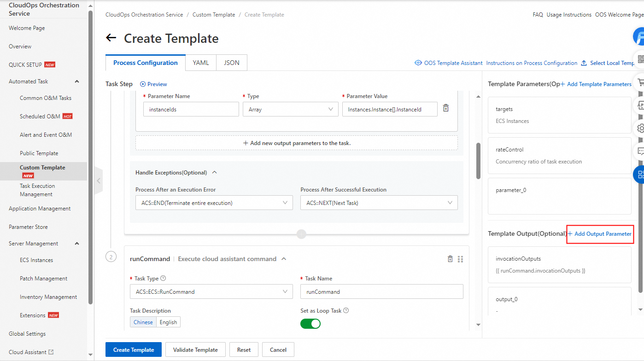The height and width of the screenshot is (361, 644).
Task: Click the Task Type help icon
Action: click(x=163, y=278)
